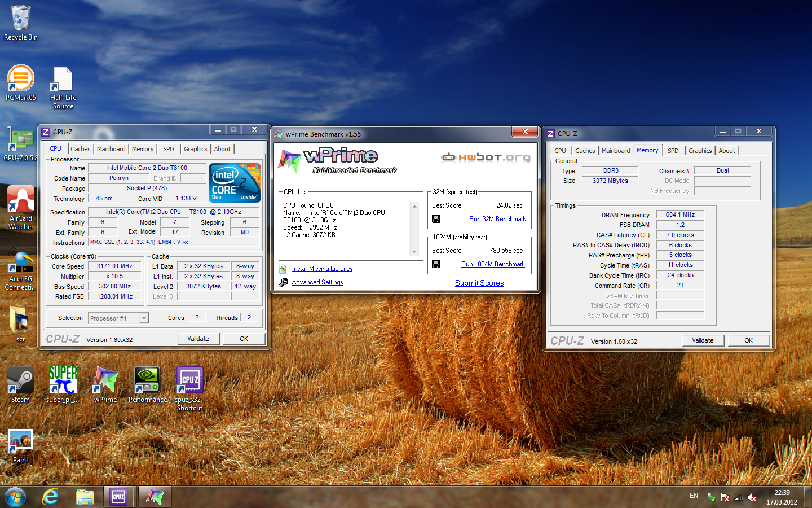812x508 pixels.
Task: Click the save icon beside 1024M Best Score
Action: coord(436,264)
